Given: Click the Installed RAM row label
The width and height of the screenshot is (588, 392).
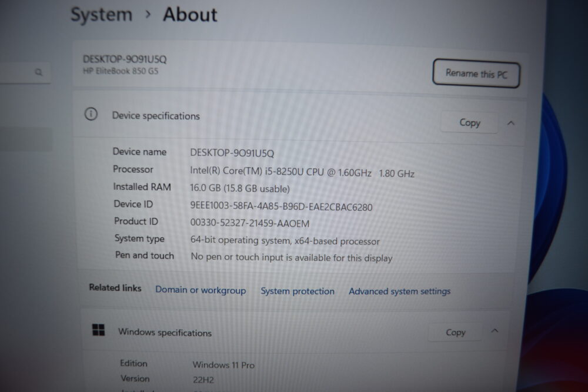Looking at the screenshot, I should (142, 187).
